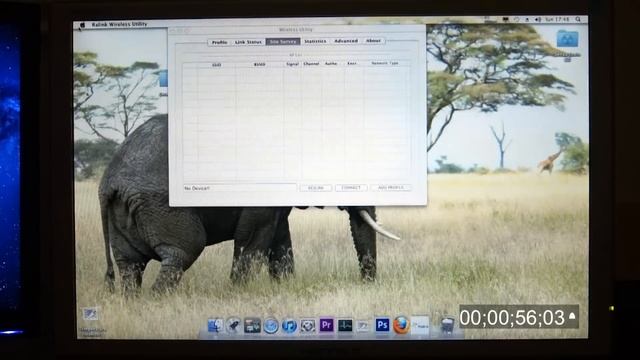640x360 pixels.
Task: Open the Advanced tab
Action: pos(346,41)
